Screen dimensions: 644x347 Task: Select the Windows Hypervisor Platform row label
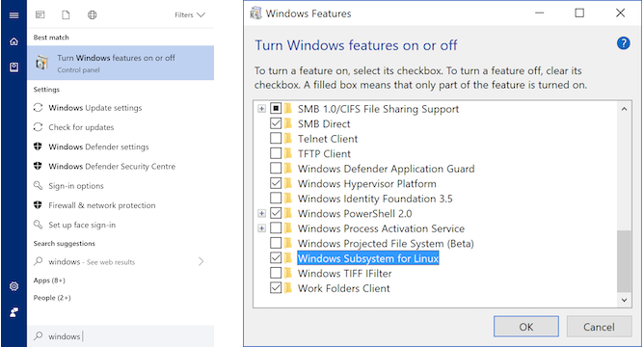(x=366, y=183)
